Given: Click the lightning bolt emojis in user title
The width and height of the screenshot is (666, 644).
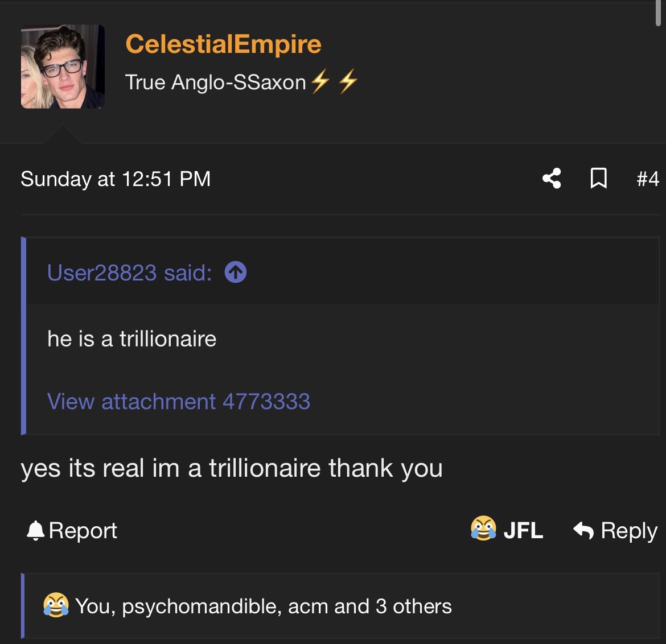Looking at the screenshot, I should click(x=334, y=81).
